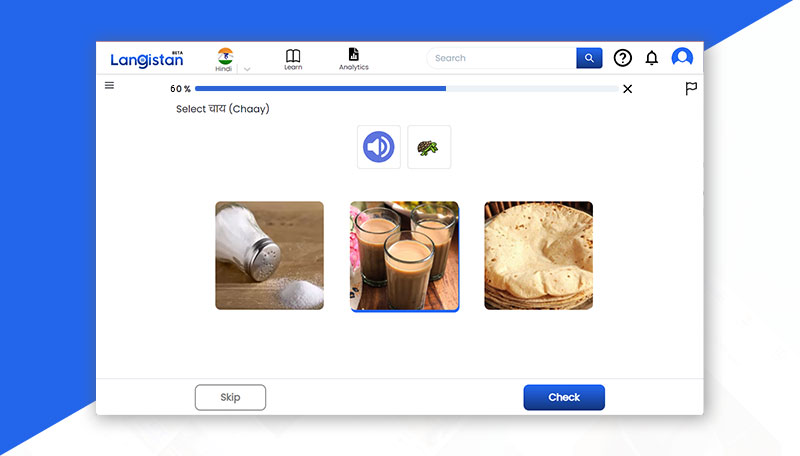Screen dimensions: 800x456
Task: Click the magnifier search button
Action: pos(589,58)
